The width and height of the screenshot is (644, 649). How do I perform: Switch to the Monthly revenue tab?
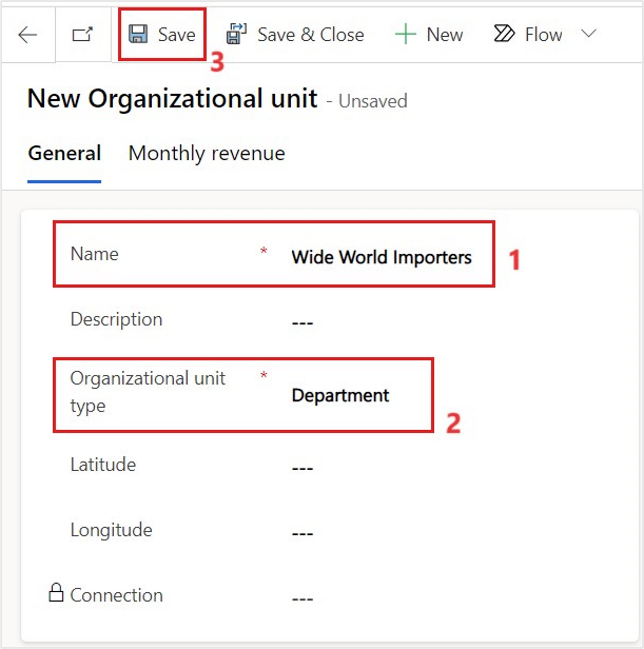[x=206, y=153]
